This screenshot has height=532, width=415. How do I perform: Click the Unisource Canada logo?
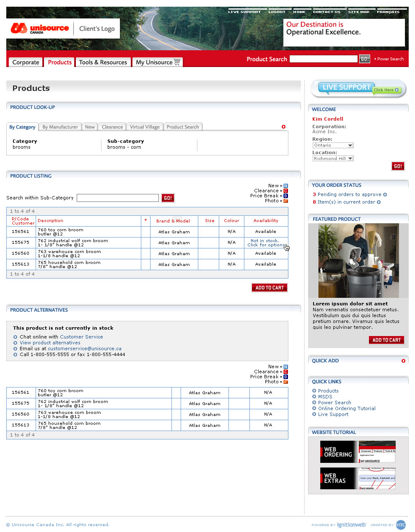click(x=40, y=28)
